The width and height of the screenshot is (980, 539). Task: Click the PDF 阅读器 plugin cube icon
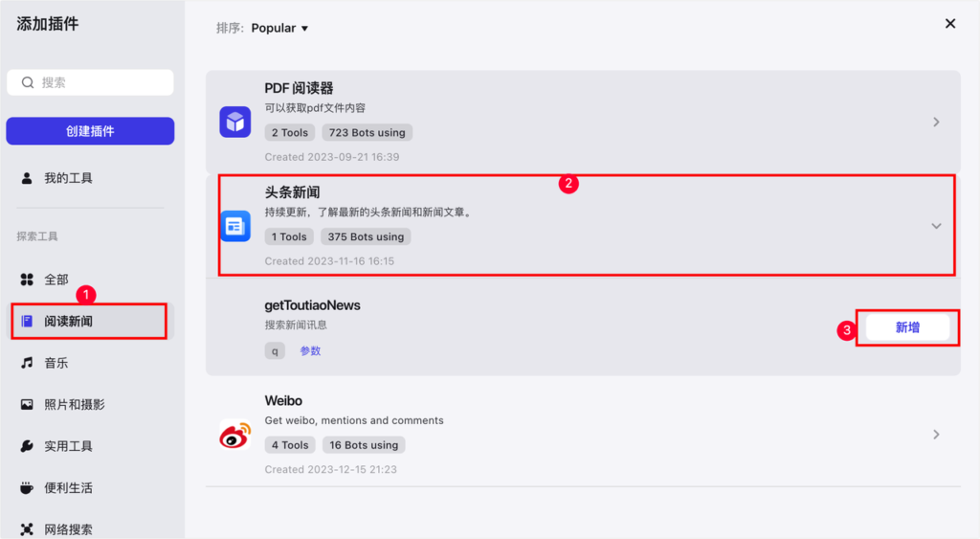235,122
